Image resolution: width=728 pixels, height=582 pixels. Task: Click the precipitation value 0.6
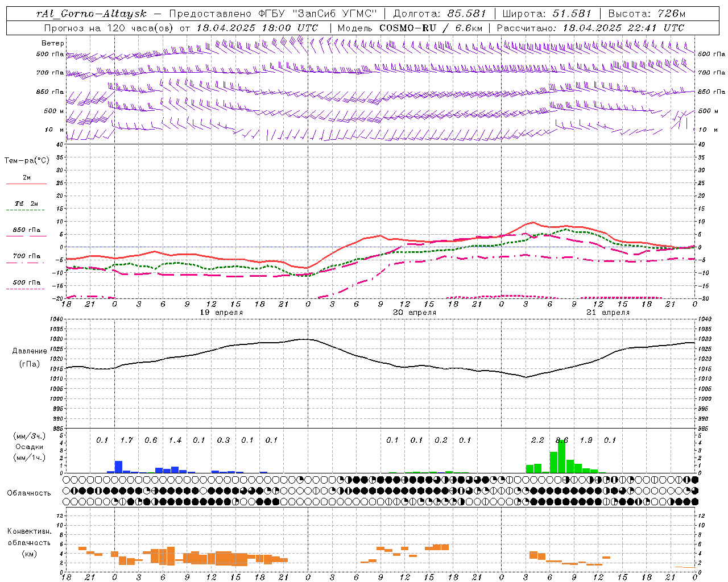tap(151, 440)
